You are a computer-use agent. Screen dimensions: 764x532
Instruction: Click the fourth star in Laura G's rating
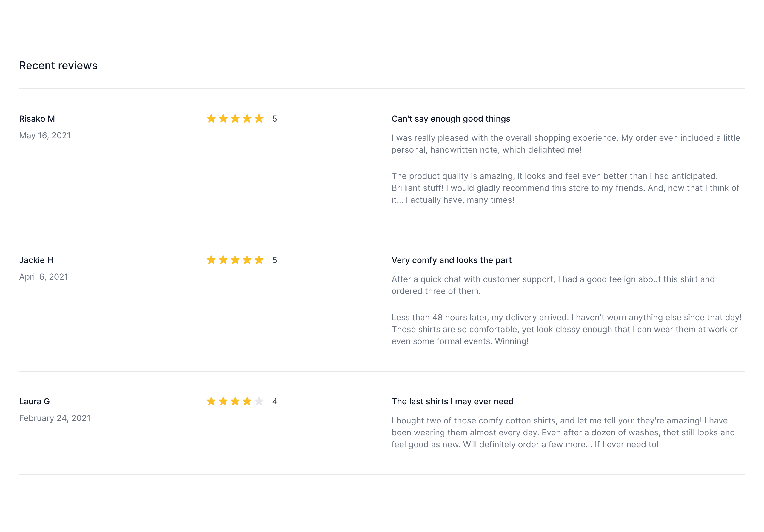coord(247,401)
